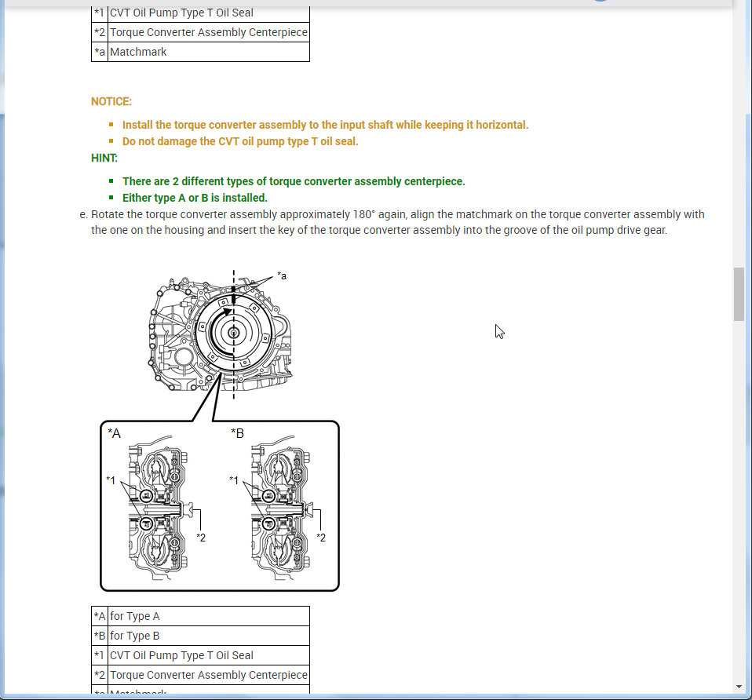Click the Type B cross-section illustration
This screenshot has height=700, width=752.
click(x=280, y=507)
